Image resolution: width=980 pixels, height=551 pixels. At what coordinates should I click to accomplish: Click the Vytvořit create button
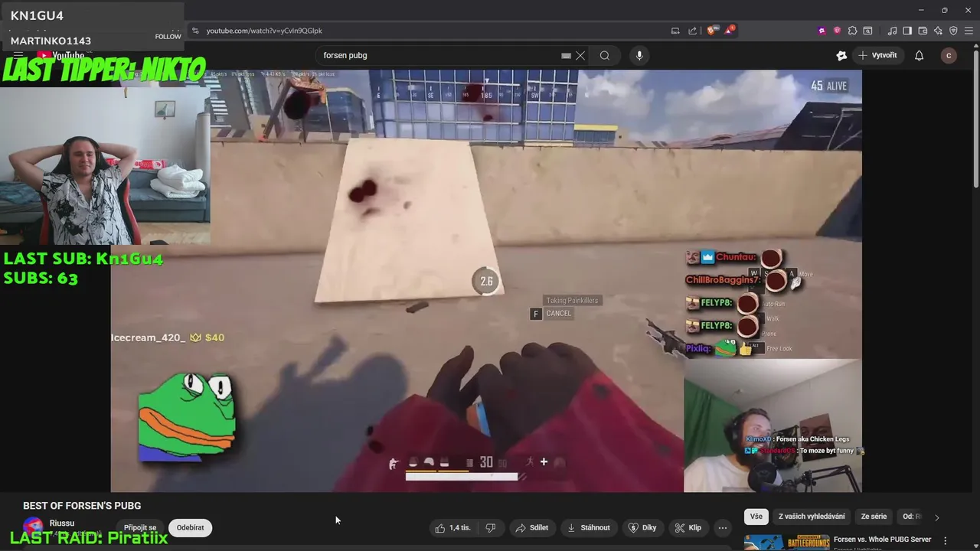(x=878, y=55)
